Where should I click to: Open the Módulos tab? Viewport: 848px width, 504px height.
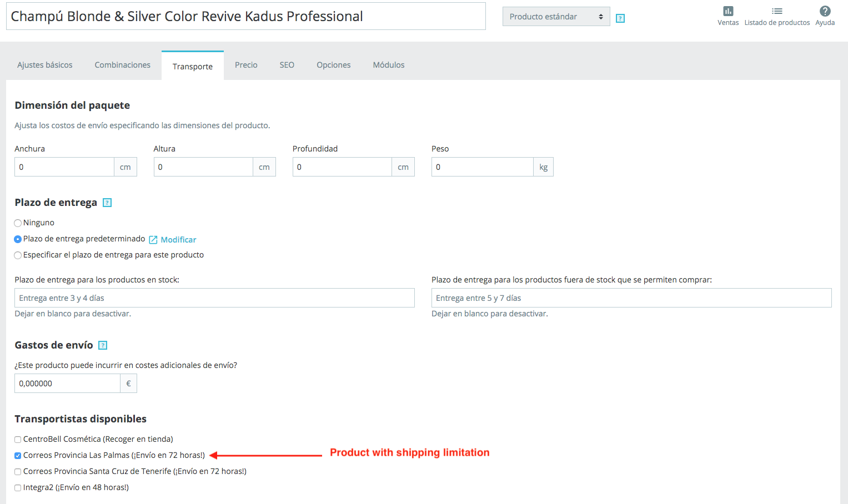click(x=389, y=65)
